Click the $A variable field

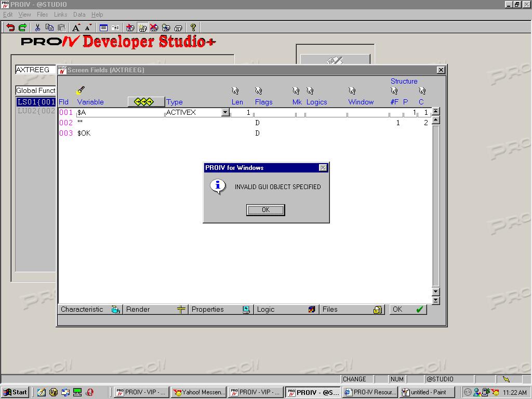pos(121,112)
